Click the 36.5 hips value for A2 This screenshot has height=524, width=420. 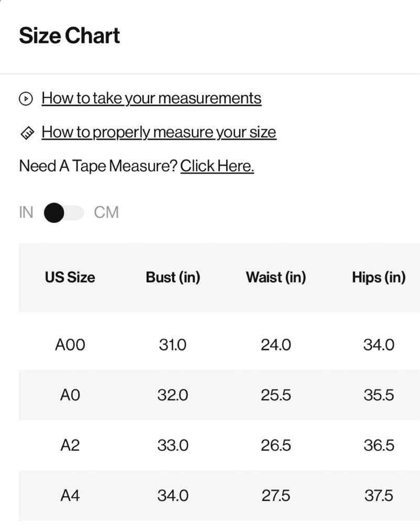coord(379,445)
